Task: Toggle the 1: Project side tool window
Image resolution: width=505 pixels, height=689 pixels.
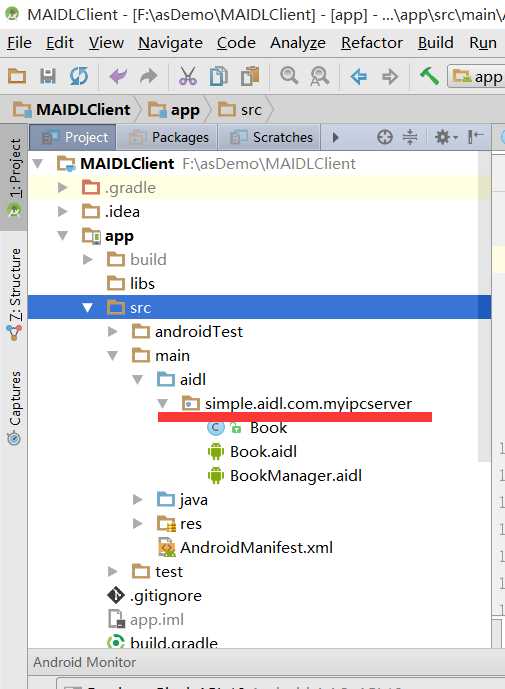Action: [14, 177]
